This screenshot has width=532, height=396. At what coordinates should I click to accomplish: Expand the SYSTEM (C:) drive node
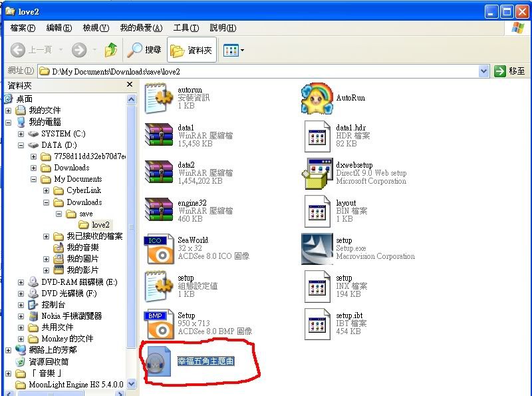click(21, 134)
